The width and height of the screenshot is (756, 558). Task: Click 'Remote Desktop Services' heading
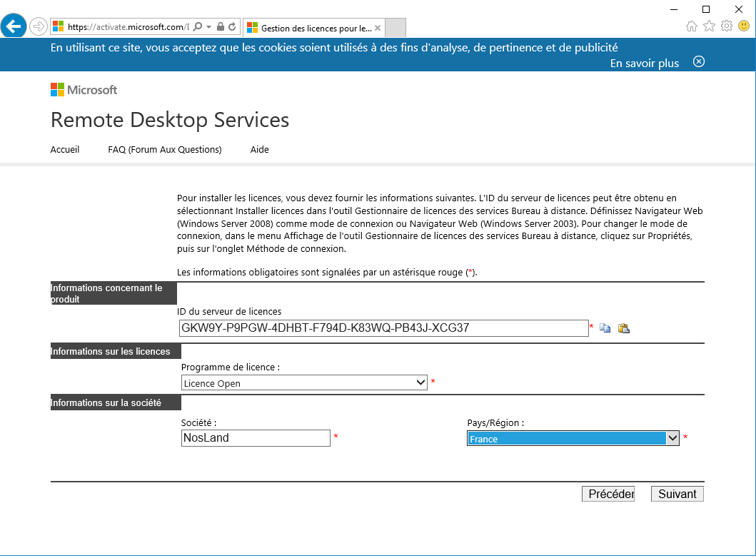coord(170,120)
